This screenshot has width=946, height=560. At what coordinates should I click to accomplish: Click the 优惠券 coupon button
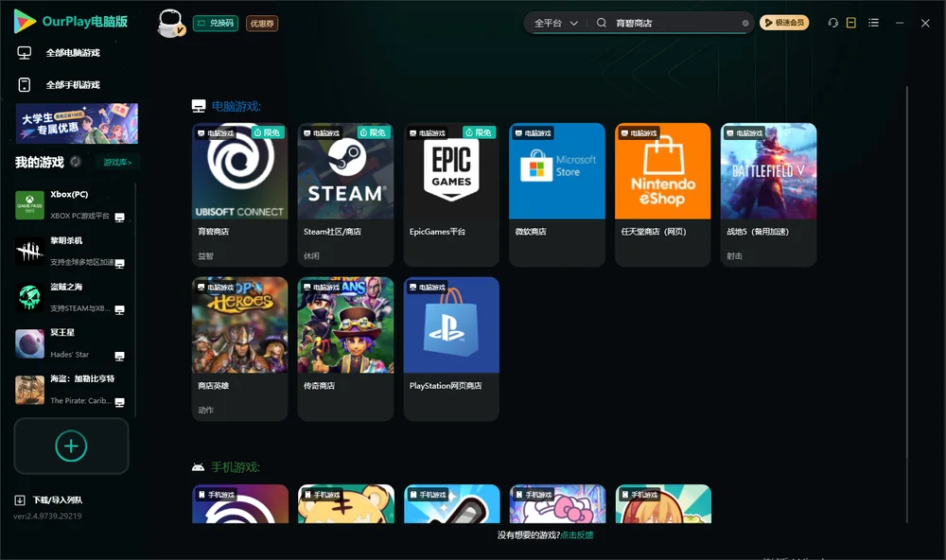pyautogui.click(x=262, y=24)
